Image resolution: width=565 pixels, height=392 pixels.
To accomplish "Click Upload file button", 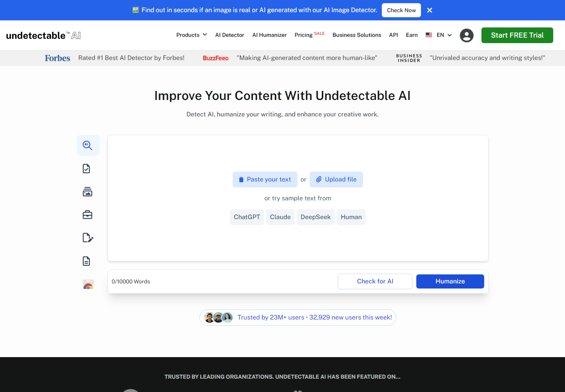I will tap(336, 180).
